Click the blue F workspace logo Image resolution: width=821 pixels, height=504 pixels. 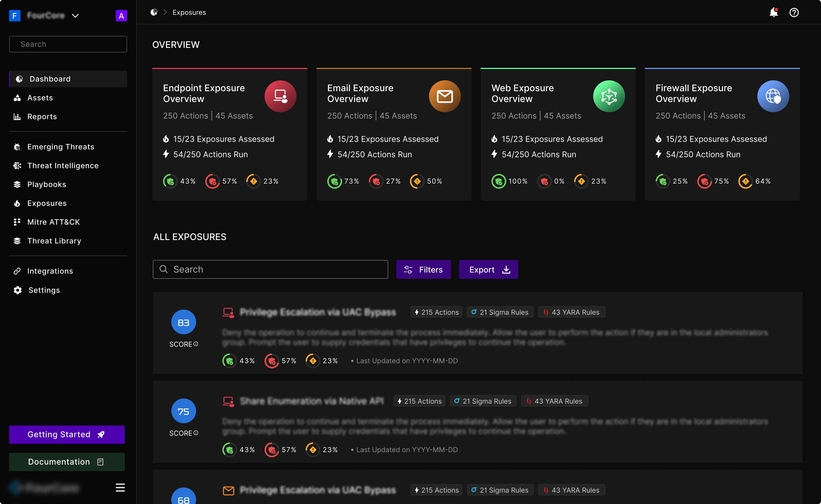click(15, 16)
